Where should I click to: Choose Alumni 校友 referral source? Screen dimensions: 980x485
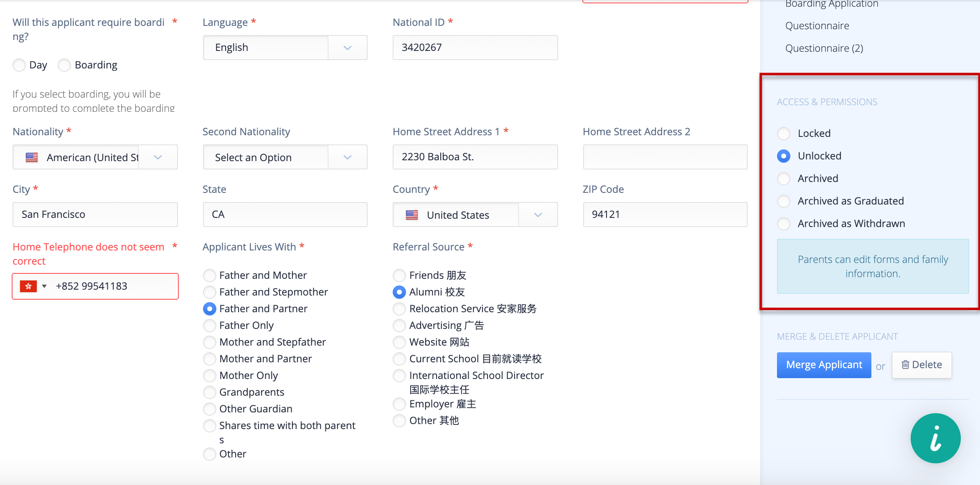click(x=399, y=292)
